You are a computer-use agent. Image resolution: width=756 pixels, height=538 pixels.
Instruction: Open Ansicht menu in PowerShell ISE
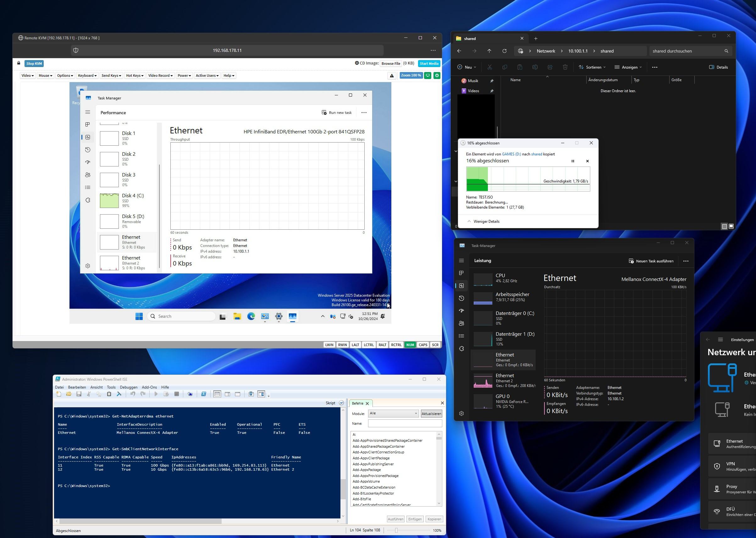coord(96,387)
